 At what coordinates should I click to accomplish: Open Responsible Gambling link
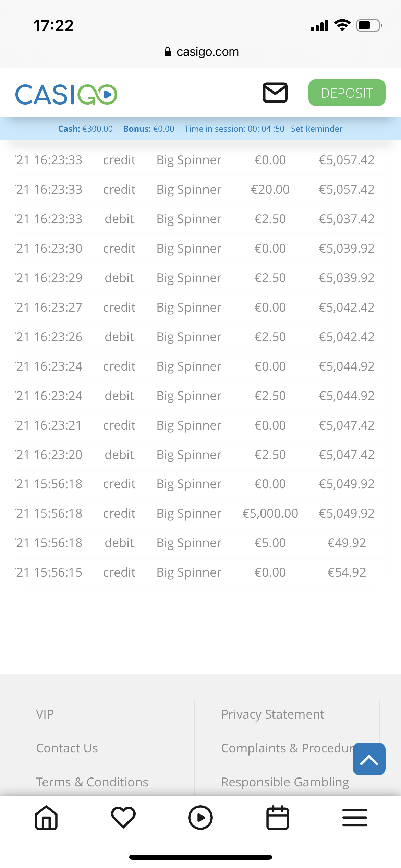tap(285, 782)
